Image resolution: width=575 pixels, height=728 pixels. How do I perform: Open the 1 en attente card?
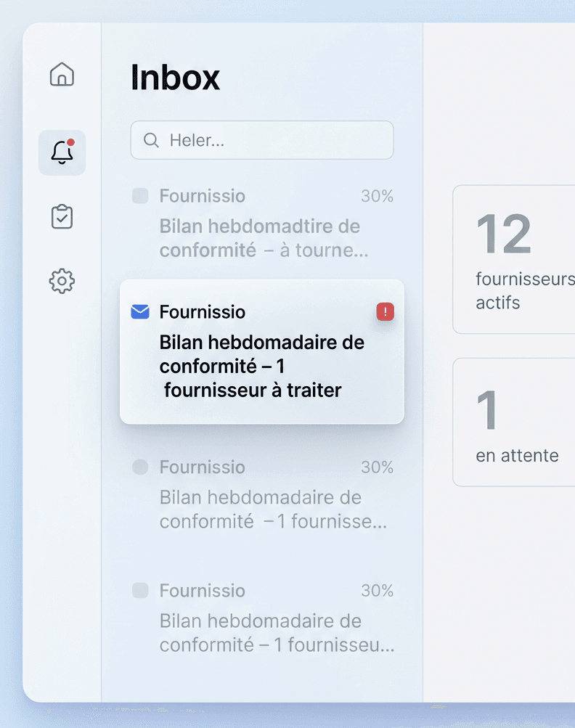coord(514,422)
